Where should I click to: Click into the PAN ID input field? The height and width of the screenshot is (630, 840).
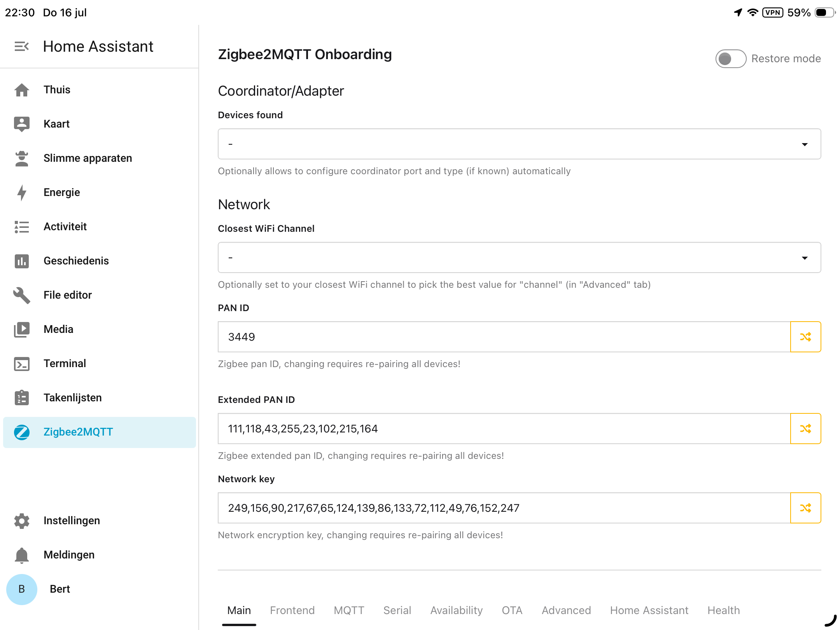tap(504, 337)
